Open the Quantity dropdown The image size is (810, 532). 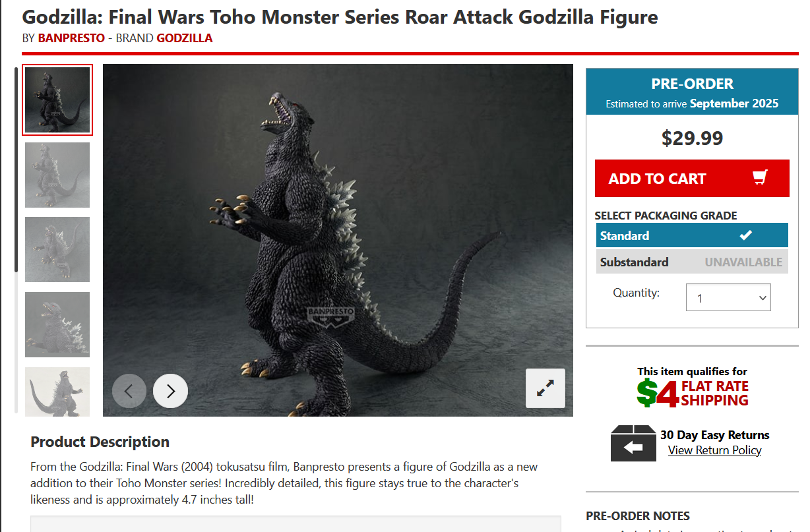(x=728, y=297)
